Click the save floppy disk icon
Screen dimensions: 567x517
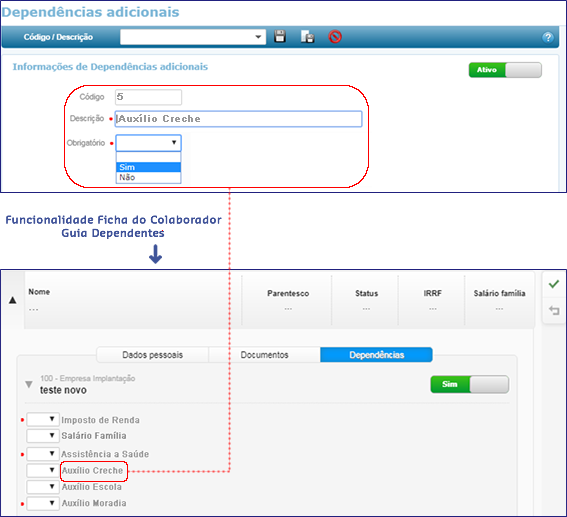pyautogui.click(x=280, y=37)
